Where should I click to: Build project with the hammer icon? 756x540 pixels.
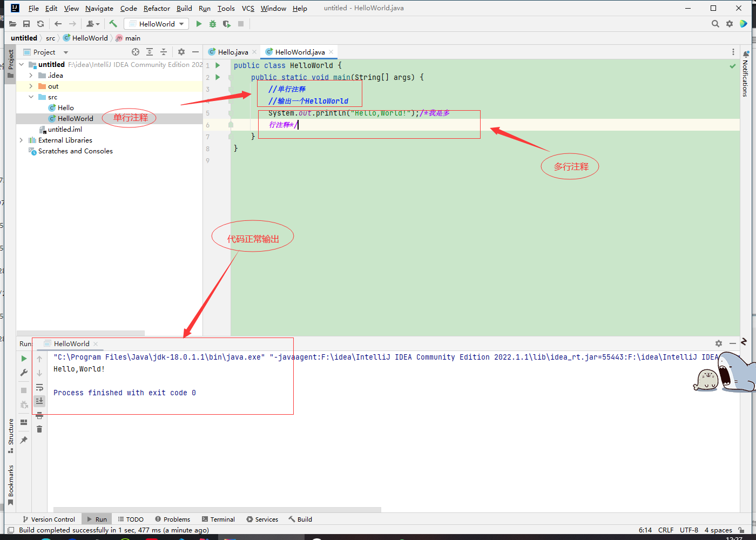click(113, 24)
